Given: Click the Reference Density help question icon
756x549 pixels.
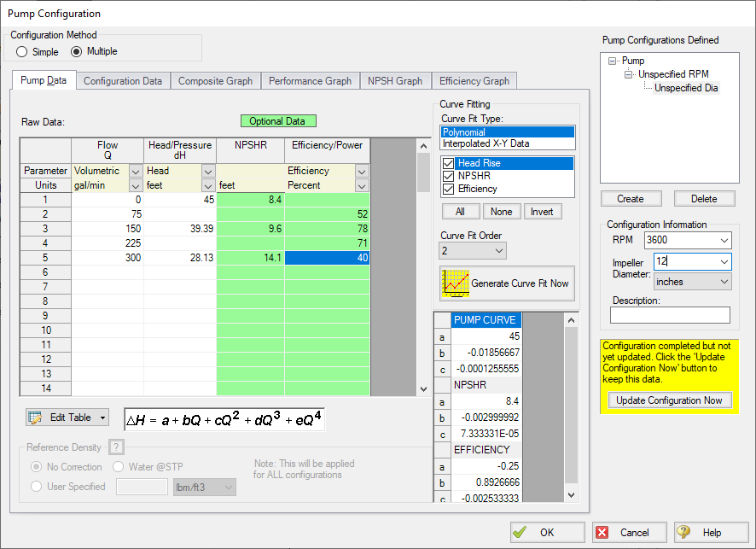Looking at the screenshot, I should pos(117,447).
